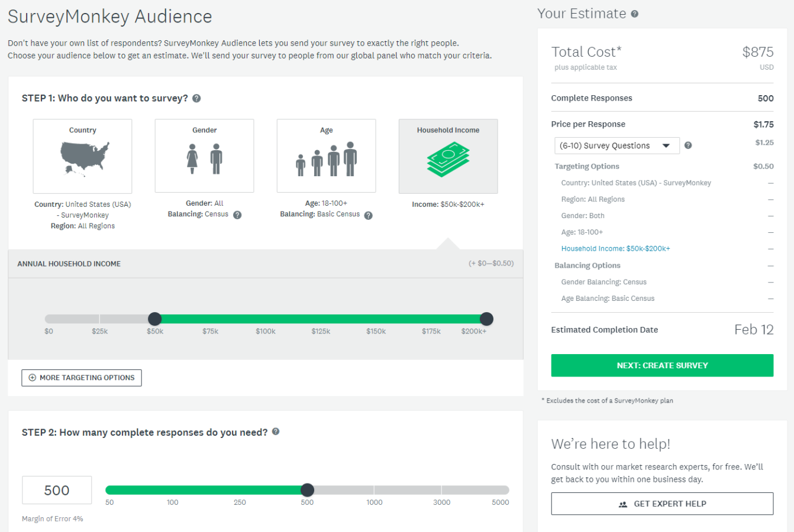Click Household Income: $50k-$200k+ link in estimate
This screenshot has height=532, width=794.
click(615, 249)
